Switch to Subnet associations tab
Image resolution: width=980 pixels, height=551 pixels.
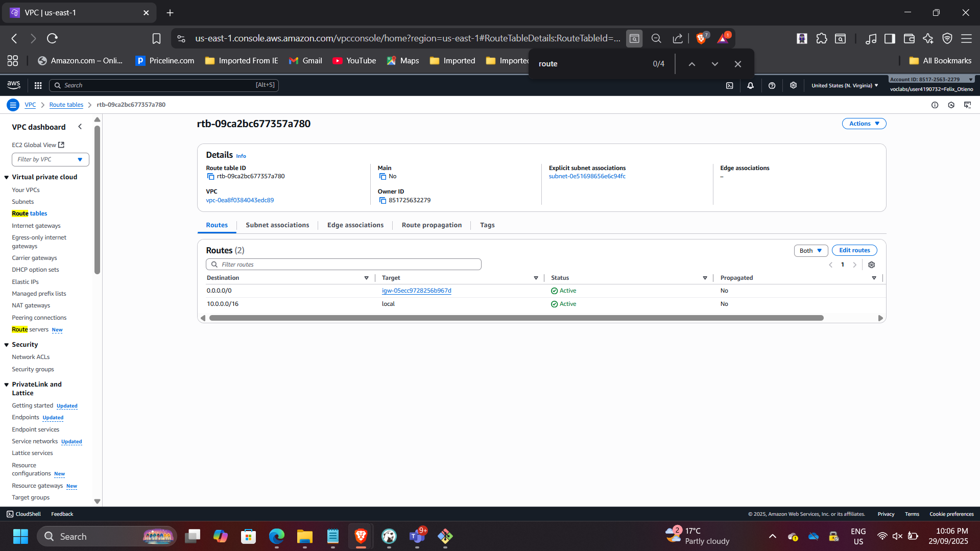pyautogui.click(x=277, y=225)
